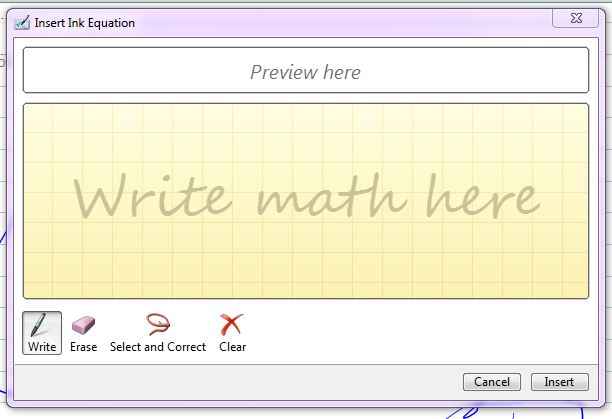Click the 'Preview here' equation box
Image resolution: width=612 pixels, height=419 pixels.
(x=306, y=70)
